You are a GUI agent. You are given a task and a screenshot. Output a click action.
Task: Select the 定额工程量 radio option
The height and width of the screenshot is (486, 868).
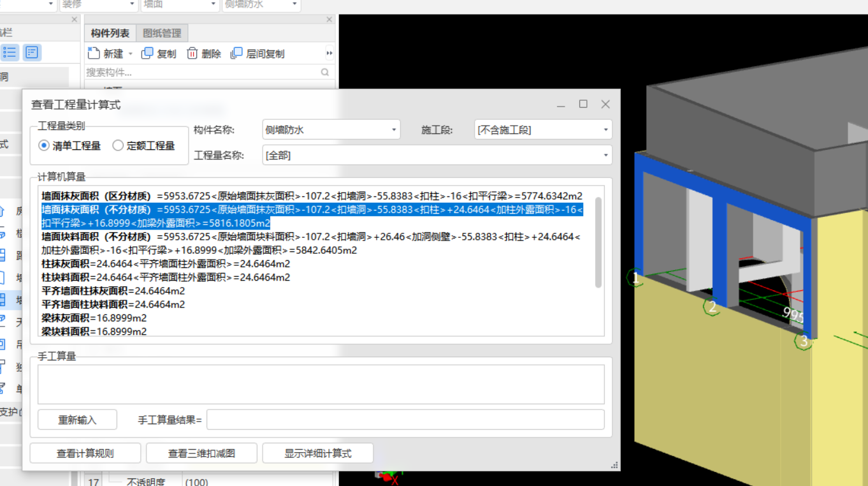click(143, 145)
